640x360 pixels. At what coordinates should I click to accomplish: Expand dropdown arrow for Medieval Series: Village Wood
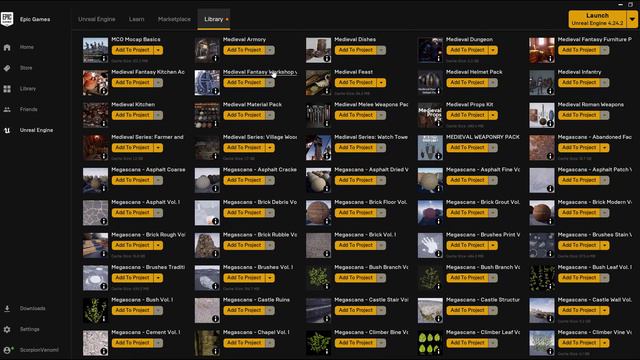pyautogui.click(x=270, y=148)
